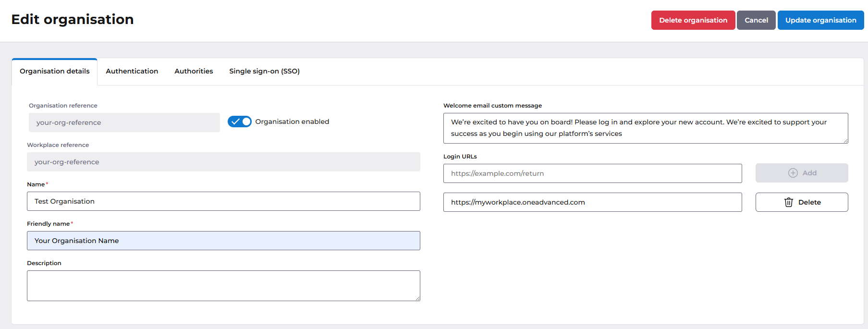Toggle the Organisation enabled switch
The width and height of the screenshot is (868, 329).
(239, 122)
